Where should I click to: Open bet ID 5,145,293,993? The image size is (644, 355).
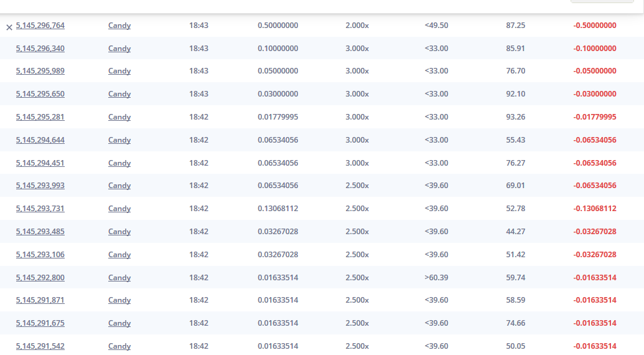[x=40, y=186]
